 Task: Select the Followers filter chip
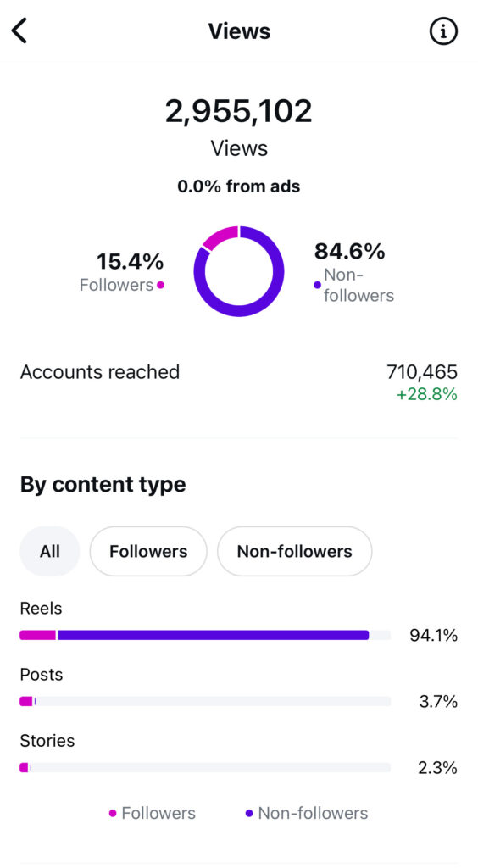[x=148, y=551]
